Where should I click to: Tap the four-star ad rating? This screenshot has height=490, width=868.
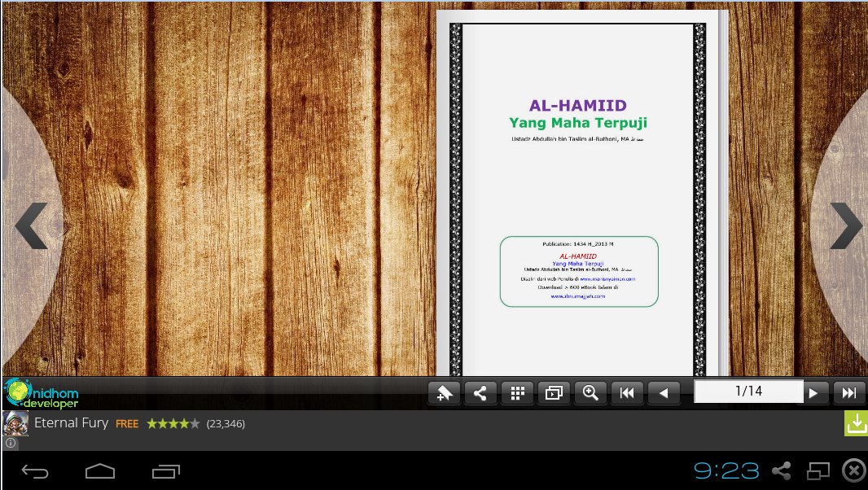(x=173, y=423)
